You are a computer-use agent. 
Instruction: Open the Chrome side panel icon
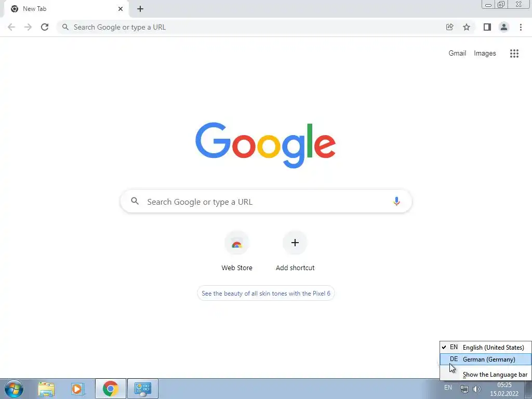tap(487, 27)
